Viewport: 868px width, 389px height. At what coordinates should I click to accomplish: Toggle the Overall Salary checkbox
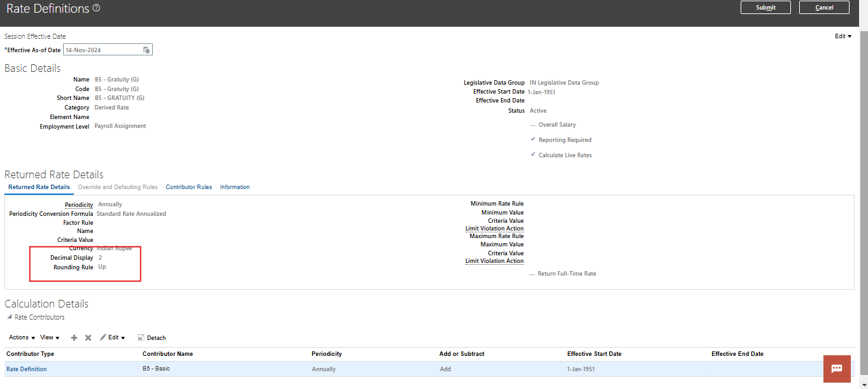533,125
